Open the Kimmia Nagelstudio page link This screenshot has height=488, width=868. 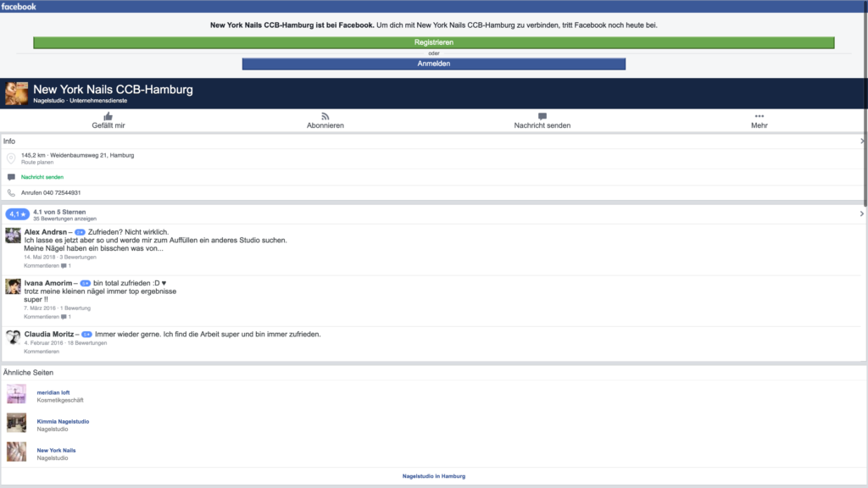pos(63,421)
